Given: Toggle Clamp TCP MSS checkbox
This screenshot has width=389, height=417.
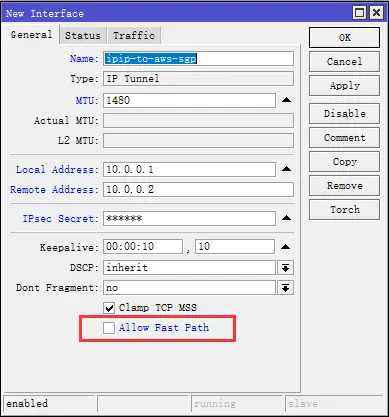Looking at the screenshot, I should coord(109,308).
